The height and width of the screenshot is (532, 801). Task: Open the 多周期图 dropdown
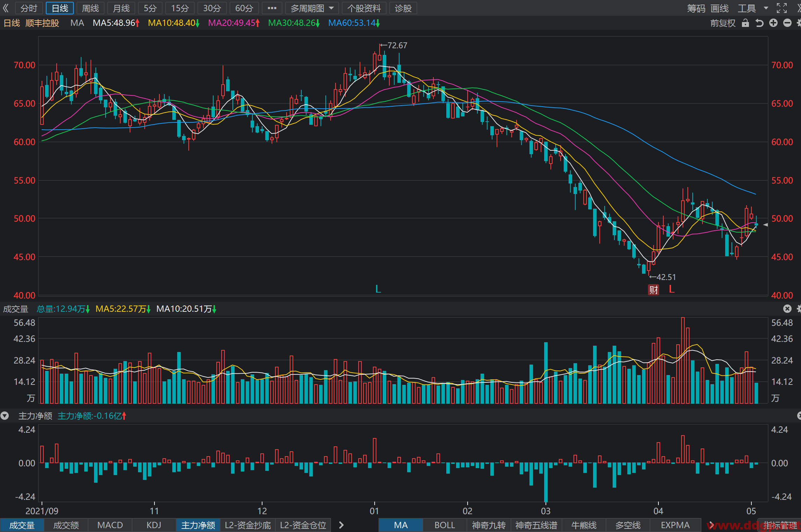312,8
